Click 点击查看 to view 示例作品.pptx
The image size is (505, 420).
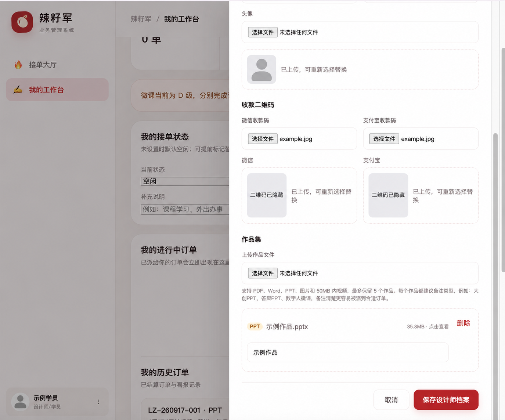coord(439,327)
